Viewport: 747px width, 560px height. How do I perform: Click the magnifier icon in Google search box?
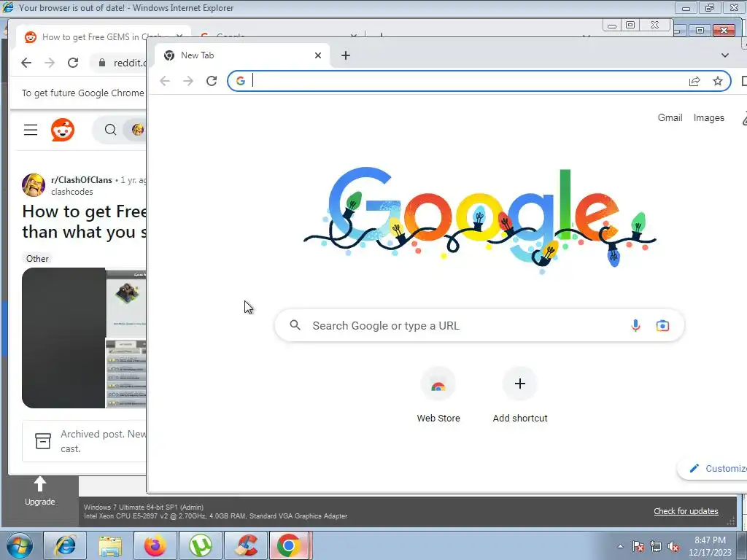point(295,325)
